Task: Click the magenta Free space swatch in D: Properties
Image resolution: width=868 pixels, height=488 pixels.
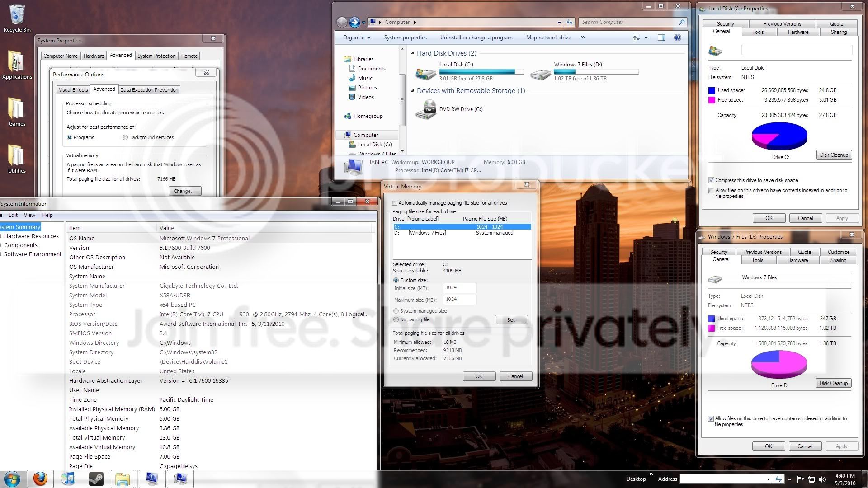Action: (x=711, y=328)
